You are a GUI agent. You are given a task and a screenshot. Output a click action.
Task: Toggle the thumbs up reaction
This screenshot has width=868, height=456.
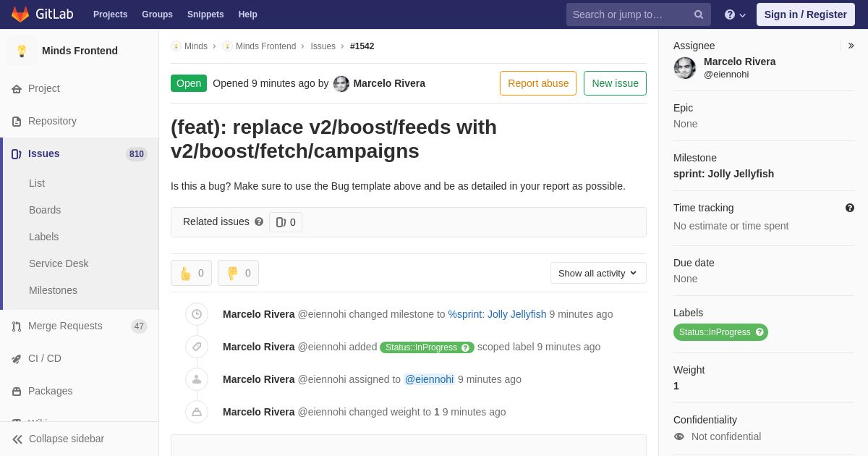click(x=191, y=273)
